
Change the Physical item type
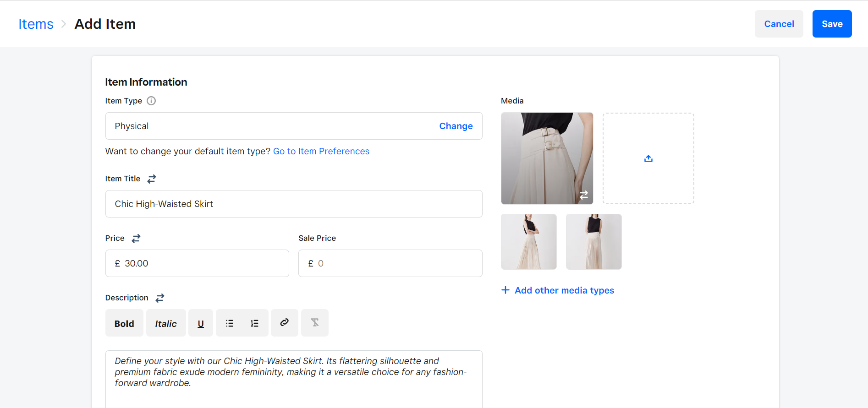456,126
